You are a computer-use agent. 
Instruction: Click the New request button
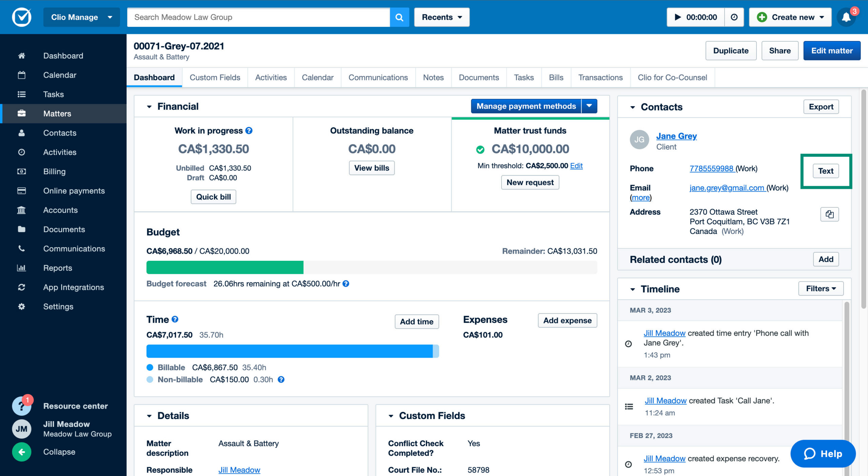pos(530,182)
